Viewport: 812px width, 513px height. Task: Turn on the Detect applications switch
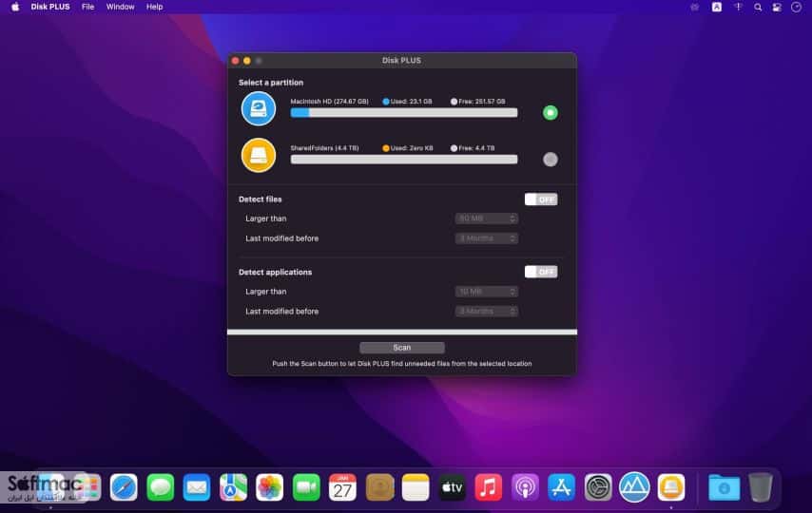(x=541, y=272)
